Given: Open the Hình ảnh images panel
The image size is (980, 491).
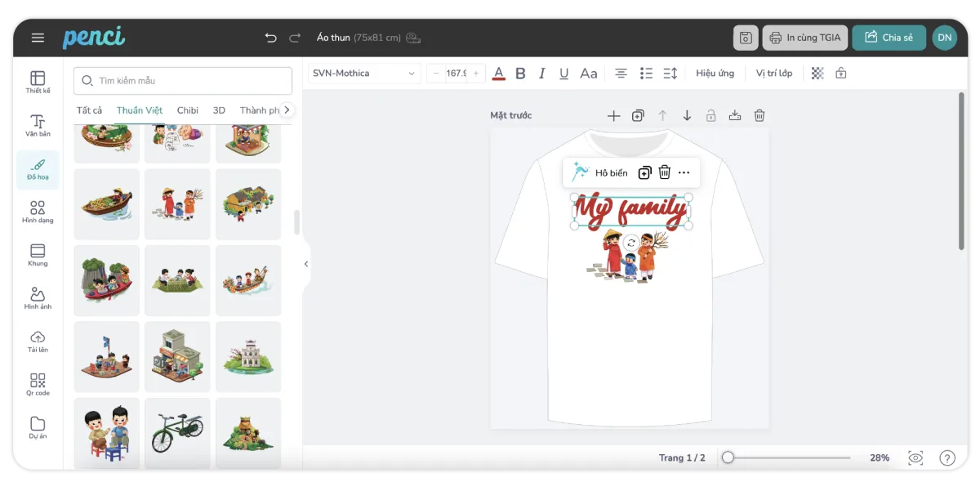Looking at the screenshot, I should point(38,298).
